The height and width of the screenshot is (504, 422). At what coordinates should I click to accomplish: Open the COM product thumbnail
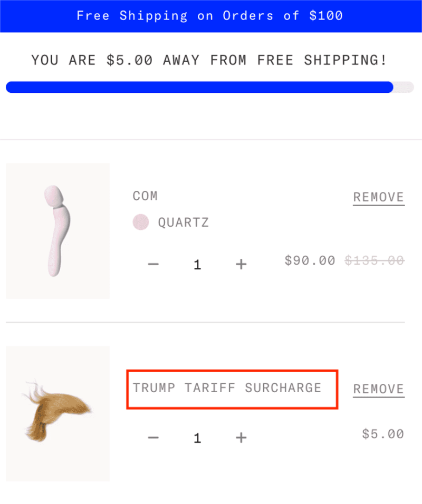(57, 231)
